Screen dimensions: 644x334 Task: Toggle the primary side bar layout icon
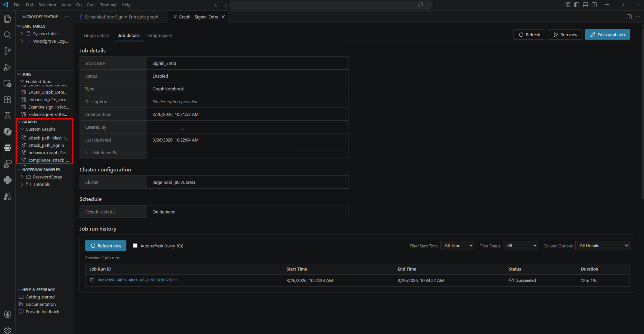(577, 5)
